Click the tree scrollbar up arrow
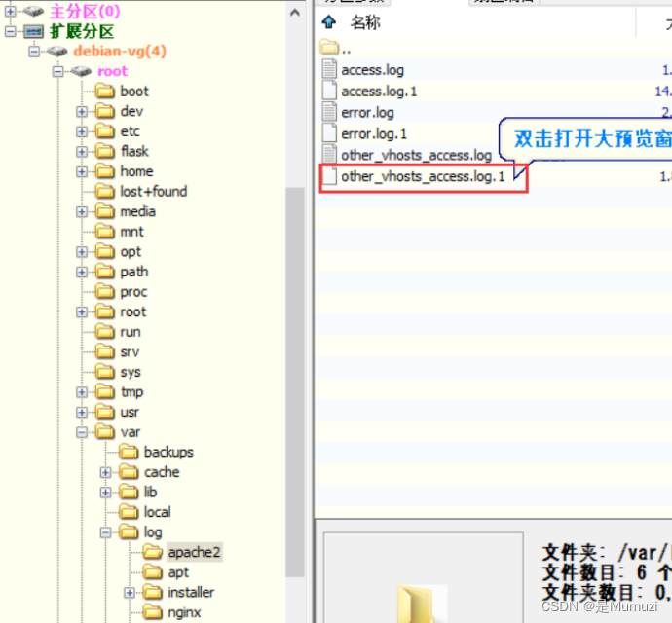 click(295, 13)
